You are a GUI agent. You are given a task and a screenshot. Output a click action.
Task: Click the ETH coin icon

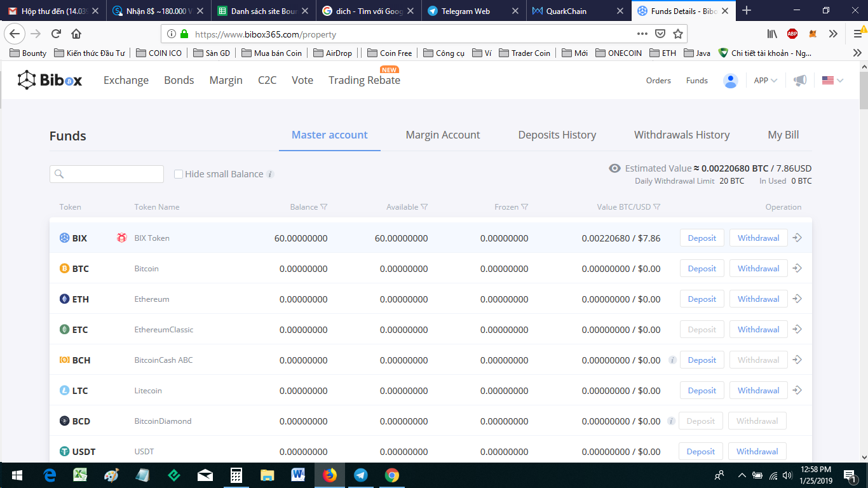(x=64, y=299)
